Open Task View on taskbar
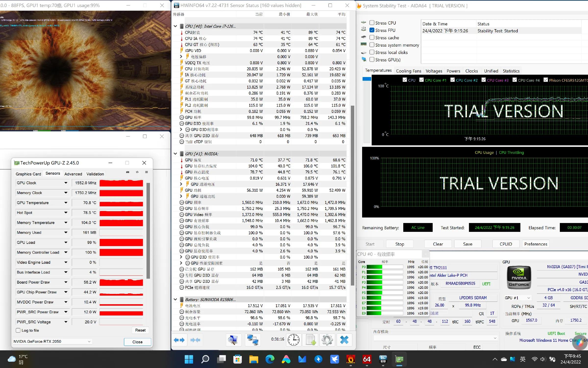 click(221, 359)
